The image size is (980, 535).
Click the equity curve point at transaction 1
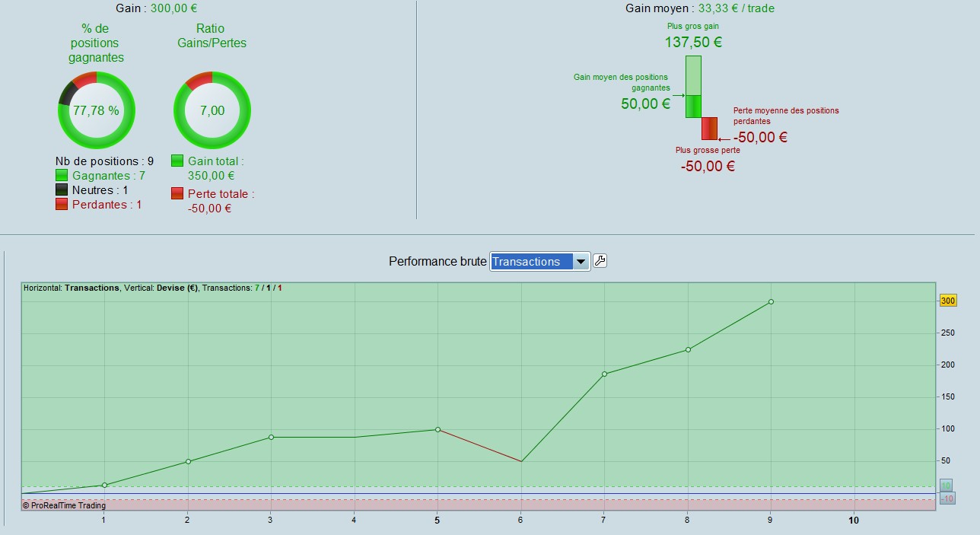104,485
